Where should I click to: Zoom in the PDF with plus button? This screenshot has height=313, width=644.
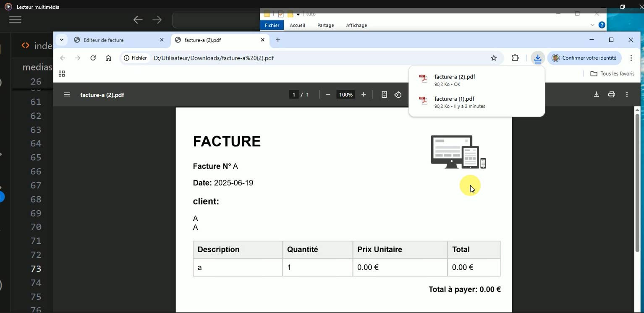(x=364, y=94)
